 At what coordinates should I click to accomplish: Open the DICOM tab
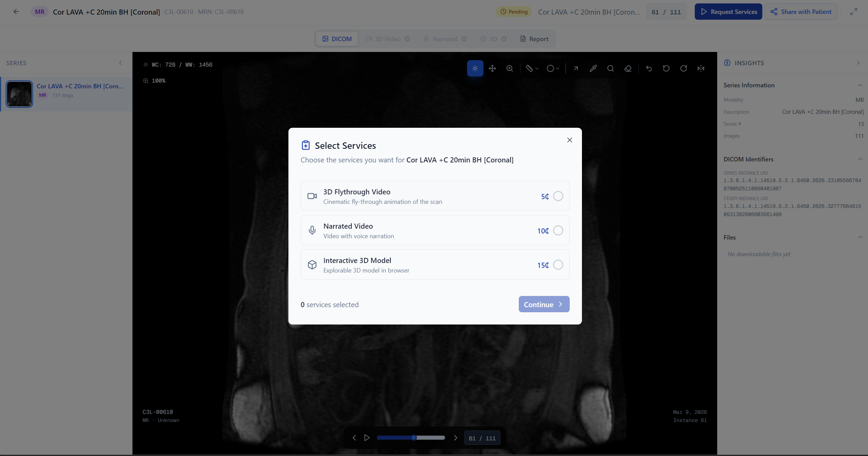point(336,39)
